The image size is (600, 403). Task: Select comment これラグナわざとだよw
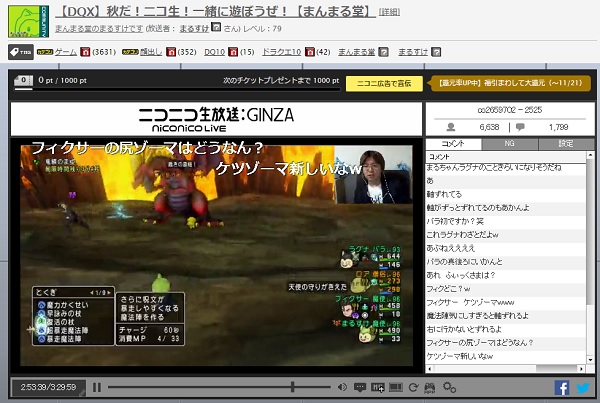505,235
